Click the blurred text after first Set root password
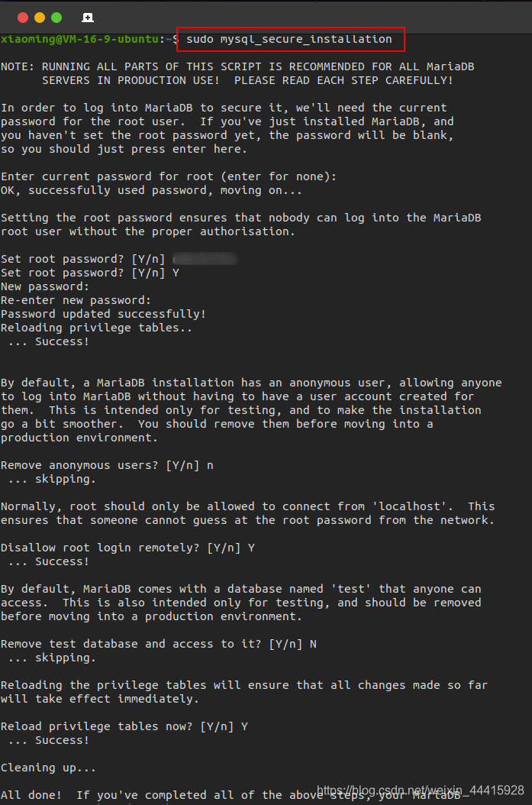532x805 pixels. point(205,259)
